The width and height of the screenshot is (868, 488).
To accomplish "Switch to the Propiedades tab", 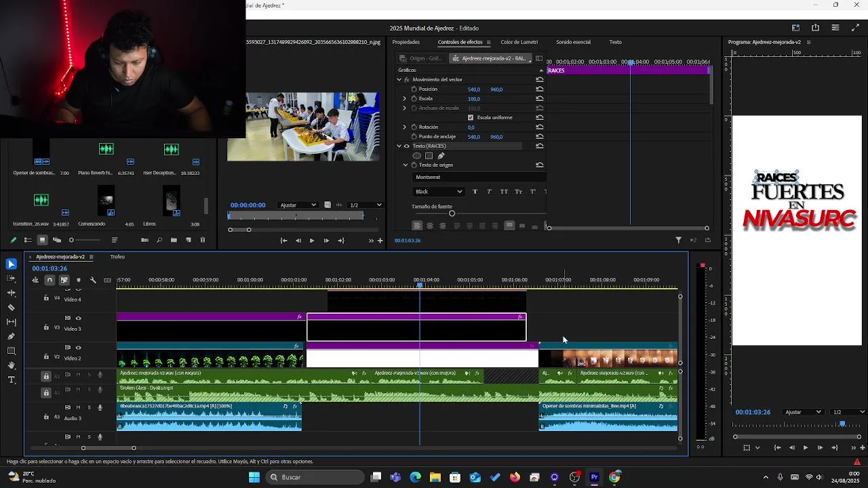I will (406, 42).
